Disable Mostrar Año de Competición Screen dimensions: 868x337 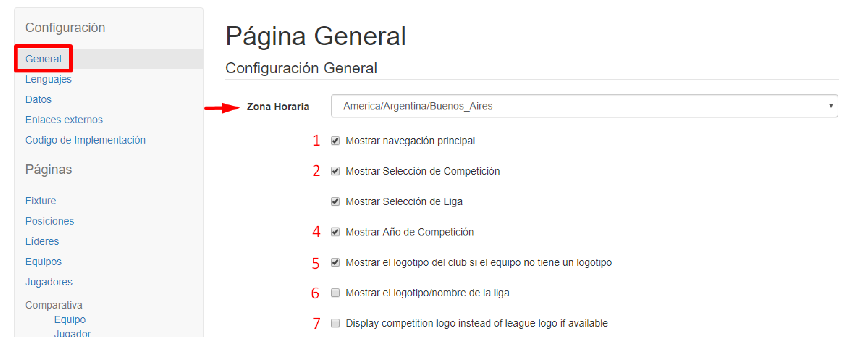pyautogui.click(x=335, y=232)
